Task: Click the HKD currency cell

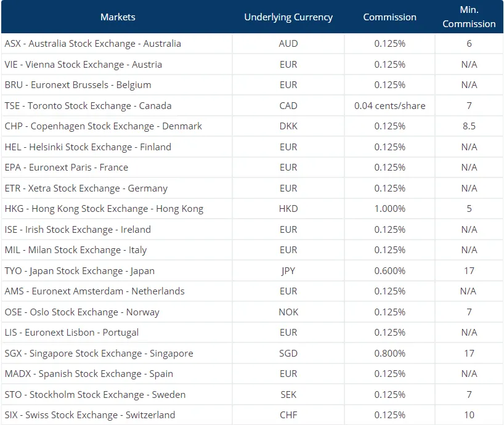Action: tap(288, 209)
